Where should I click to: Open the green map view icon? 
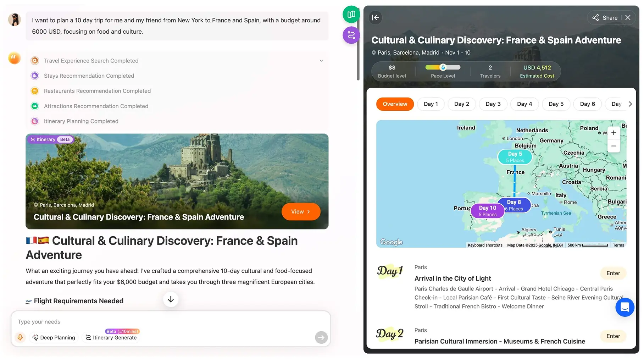tap(351, 15)
